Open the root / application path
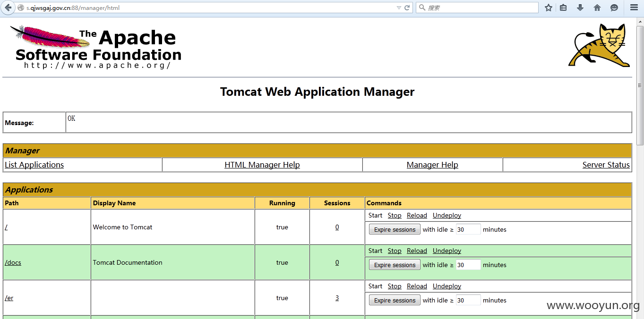Screen dimensions: 644x319 [x=6, y=227]
